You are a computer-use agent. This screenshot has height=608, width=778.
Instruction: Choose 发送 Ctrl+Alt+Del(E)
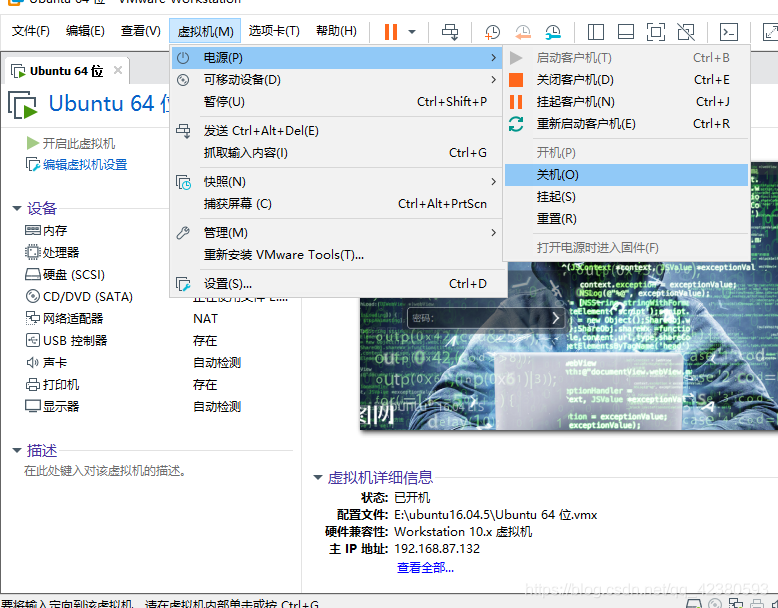pos(337,131)
